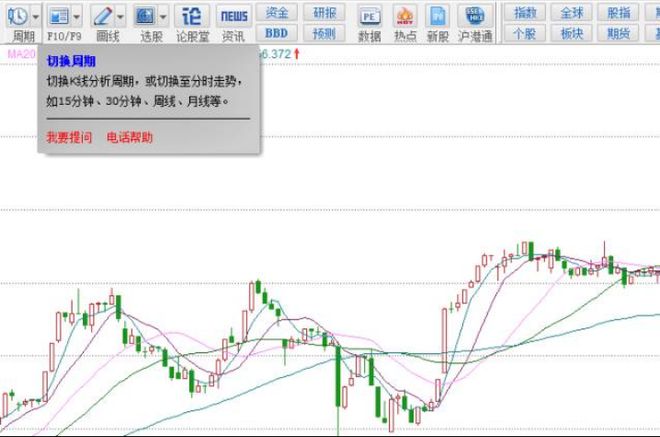Open the 选股 stock picker icon
This screenshot has height=437, width=660.
145,16
